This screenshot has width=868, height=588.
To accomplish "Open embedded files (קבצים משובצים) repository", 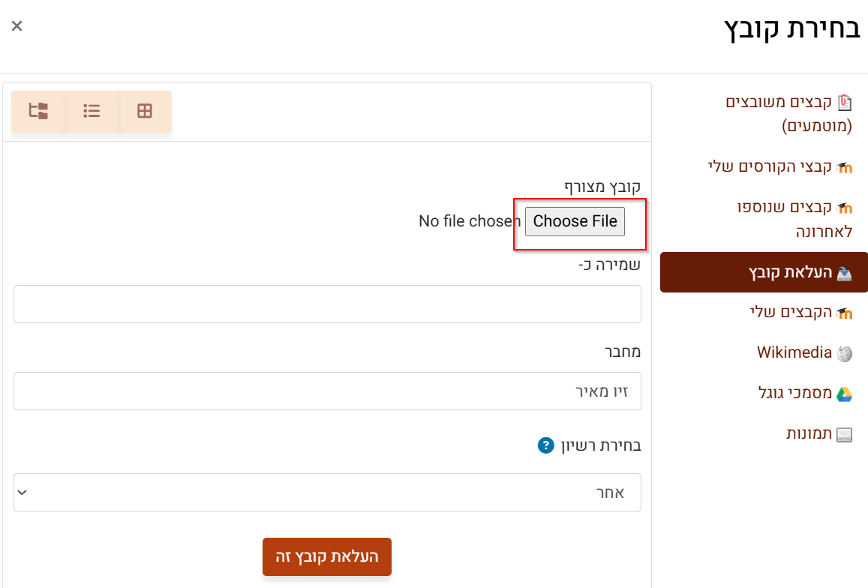I will 789,113.
